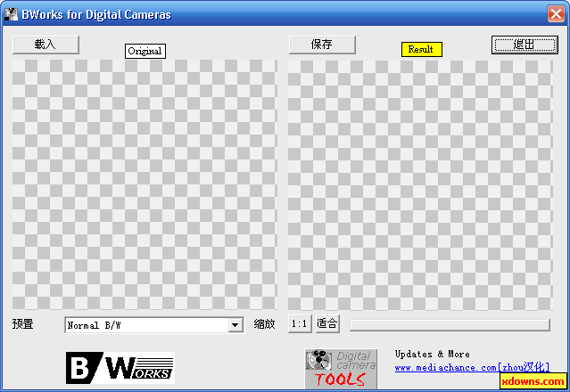570x392 pixels.
Task: Set zoom to 1:1
Action: click(x=300, y=323)
